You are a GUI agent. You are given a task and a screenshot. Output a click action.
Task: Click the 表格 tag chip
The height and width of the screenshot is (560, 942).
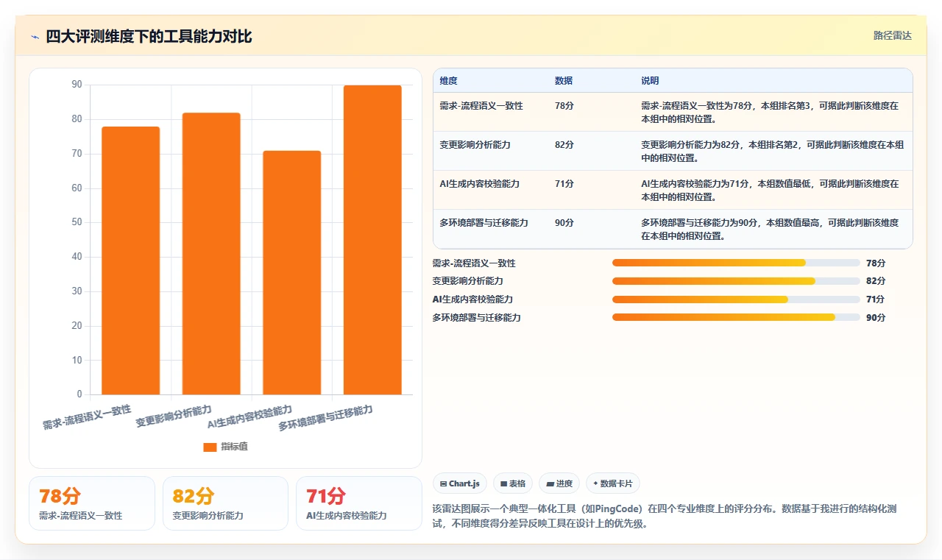click(513, 483)
